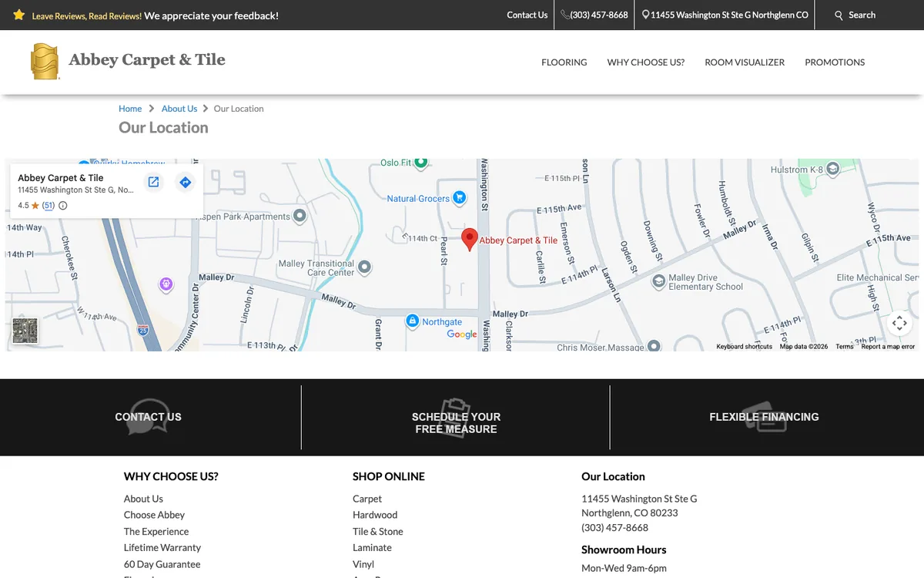Click the (51) reviews count link
This screenshot has width=924, height=578.
pos(49,206)
